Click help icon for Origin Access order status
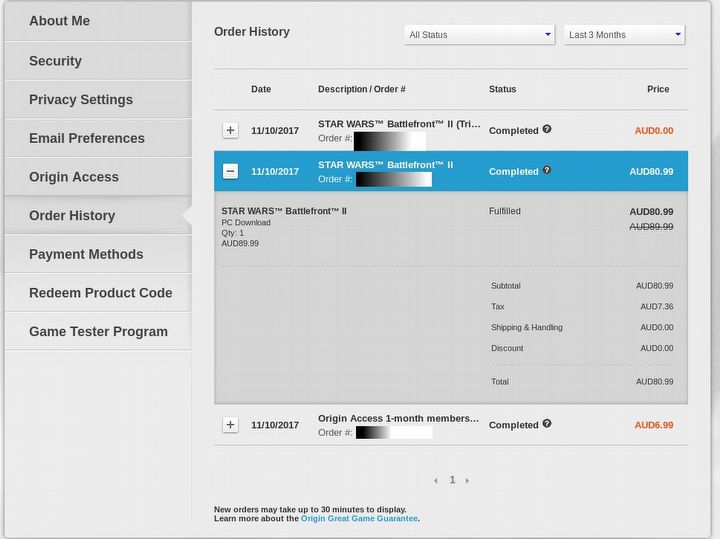The height and width of the screenshot is (539, 720). (547, 424)
